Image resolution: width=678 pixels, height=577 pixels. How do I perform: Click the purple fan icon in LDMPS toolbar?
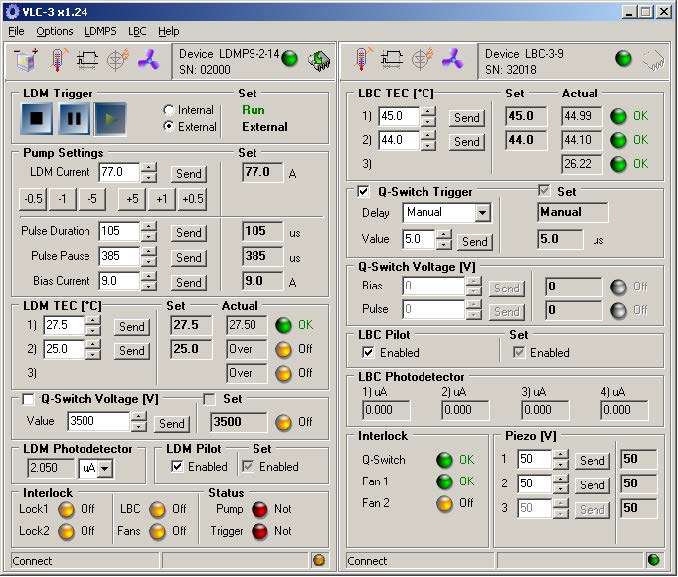pyautogui.click(x=148, y=60)
